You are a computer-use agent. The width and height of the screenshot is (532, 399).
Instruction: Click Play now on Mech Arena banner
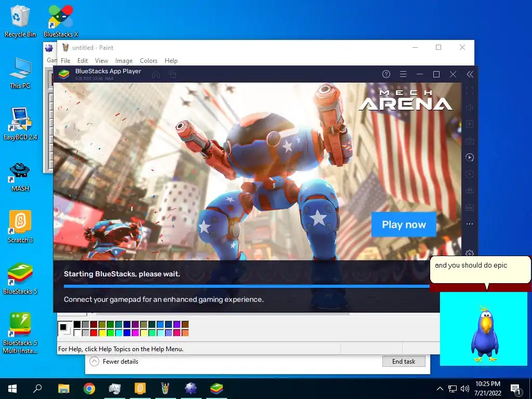pos(404,224)
